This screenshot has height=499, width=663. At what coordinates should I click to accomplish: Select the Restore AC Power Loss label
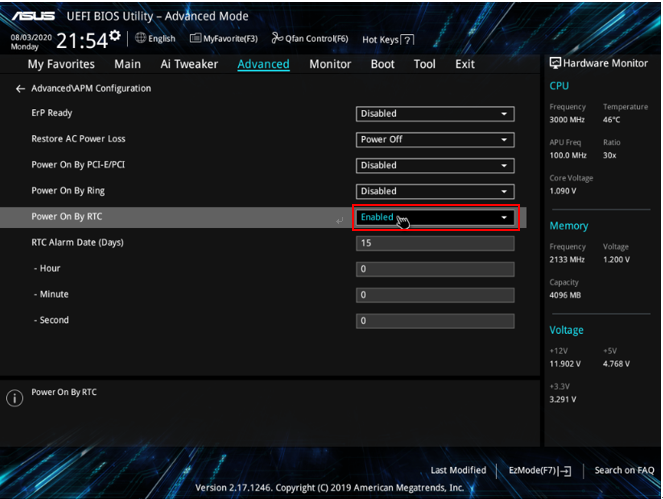pyautogui.click(x=78, y=139)
